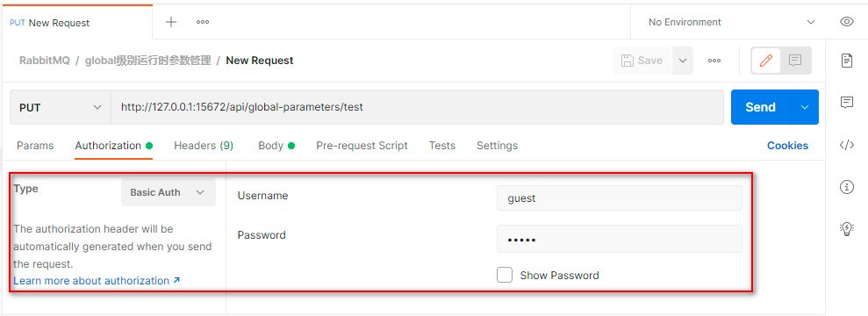This screenshot has width=868, height=316.
Task: Switch to edit mode pencil icon
Action: 766,61
